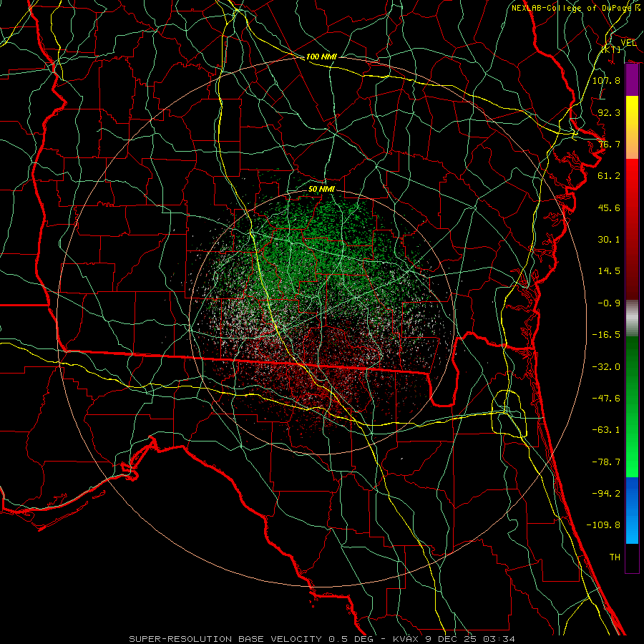644x644 pixels.
Task: Click the VEL legend title
Action: point(628,43)
